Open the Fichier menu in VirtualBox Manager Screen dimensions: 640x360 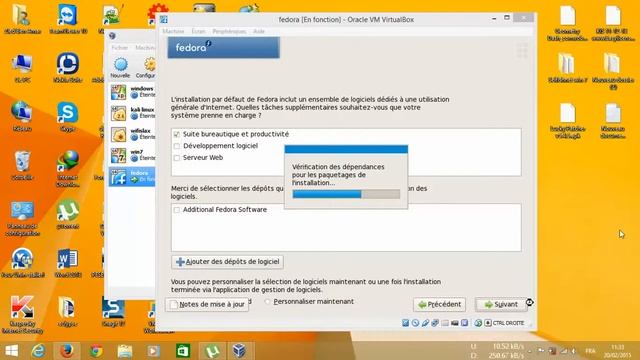[x=120, y=48]
